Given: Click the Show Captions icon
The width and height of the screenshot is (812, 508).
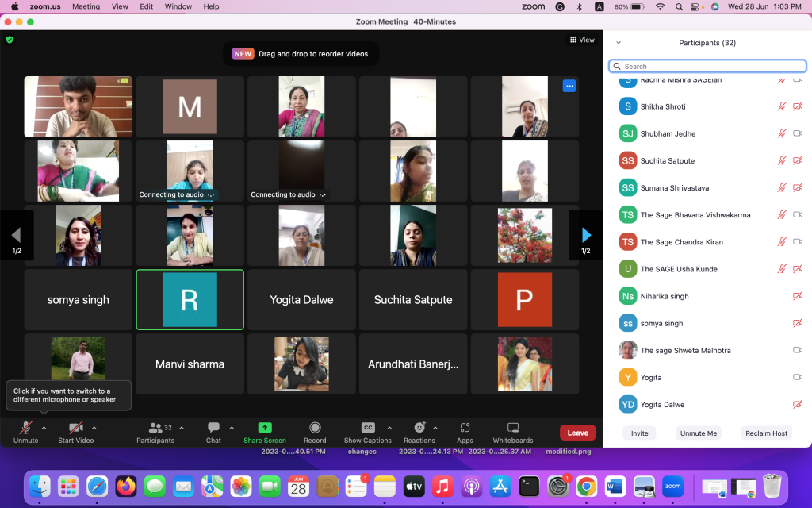Looking at the screenshot, I should coord(367,428).
